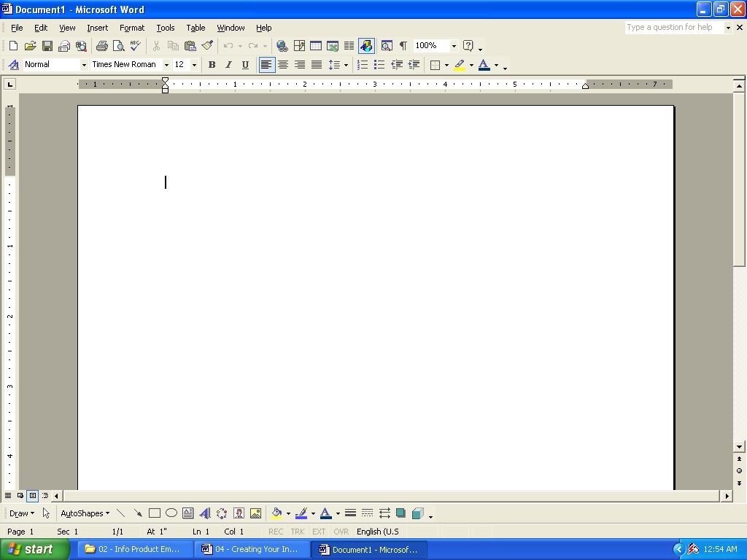747x560 pixels.
Task: Open the Format menu
Action: click(x=132, y=28)
